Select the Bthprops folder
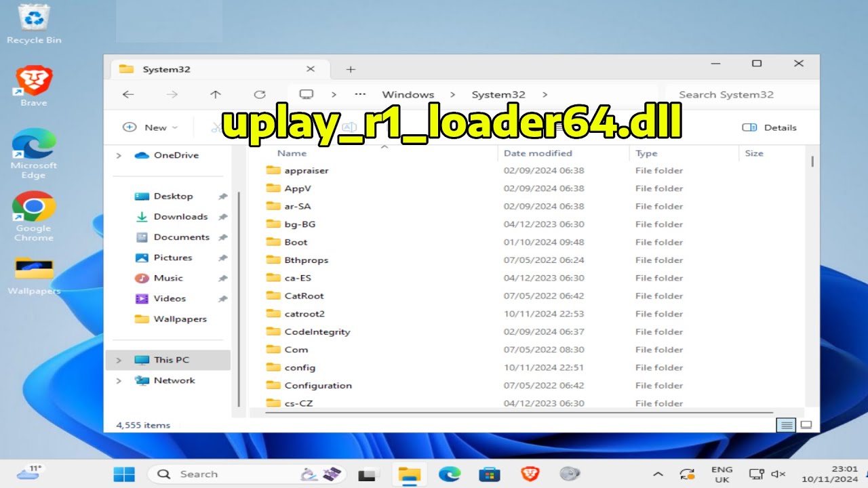868x488 pixels. click(x=297, y=260)
